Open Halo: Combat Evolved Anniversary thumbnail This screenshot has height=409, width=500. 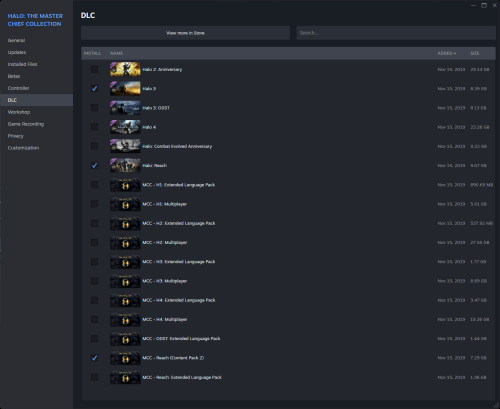125,146
